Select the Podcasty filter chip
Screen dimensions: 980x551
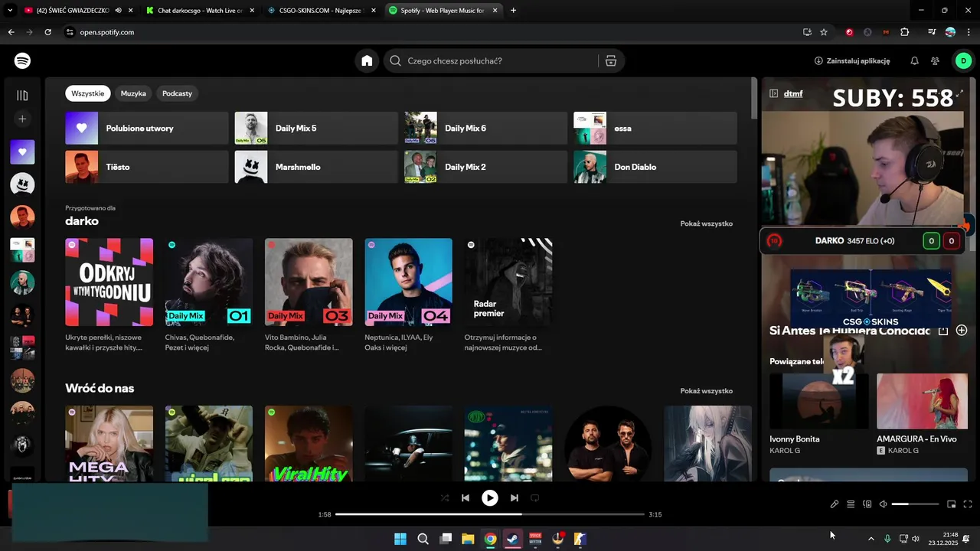tap(177, 93)
